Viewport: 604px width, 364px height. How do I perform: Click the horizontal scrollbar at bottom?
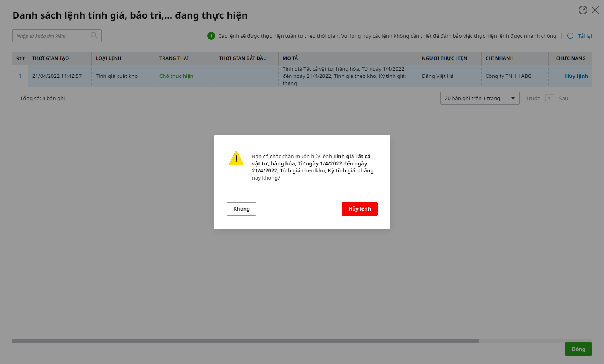[x=245, y=341]
